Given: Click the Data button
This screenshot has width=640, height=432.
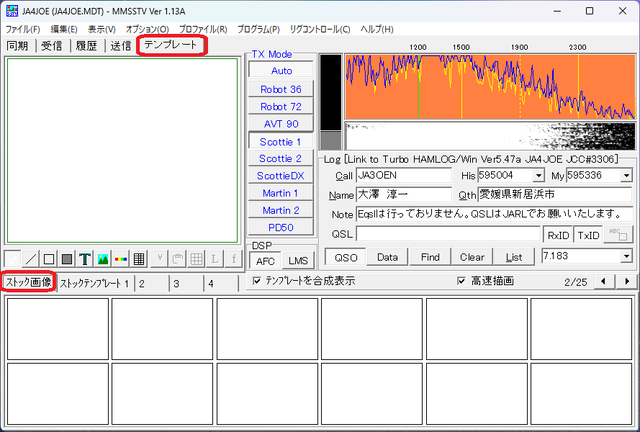Looking at the screenshot, I should click(x=387, y=257).
